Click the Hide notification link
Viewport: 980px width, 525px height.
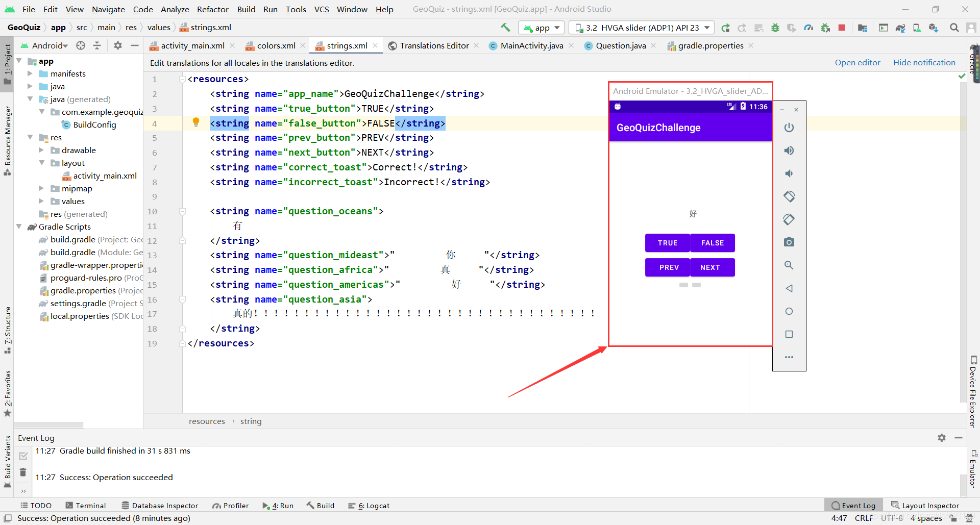tap(924, 62)
